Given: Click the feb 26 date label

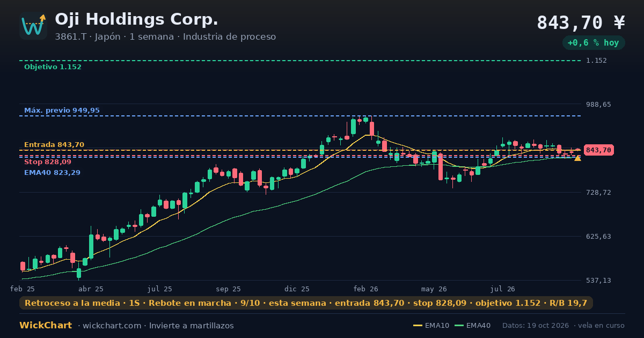Looking at the screenshot, I should point(366,289).
